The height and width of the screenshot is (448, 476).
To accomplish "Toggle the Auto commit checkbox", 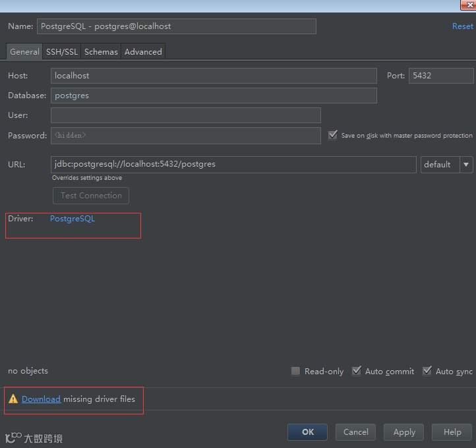I will point(357,371).
